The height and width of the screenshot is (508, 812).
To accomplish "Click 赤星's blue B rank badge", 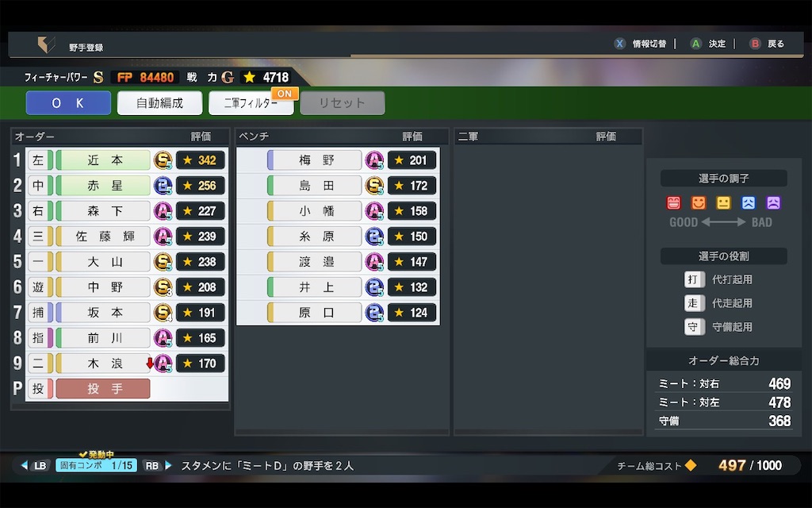I will tap(163, 186).
